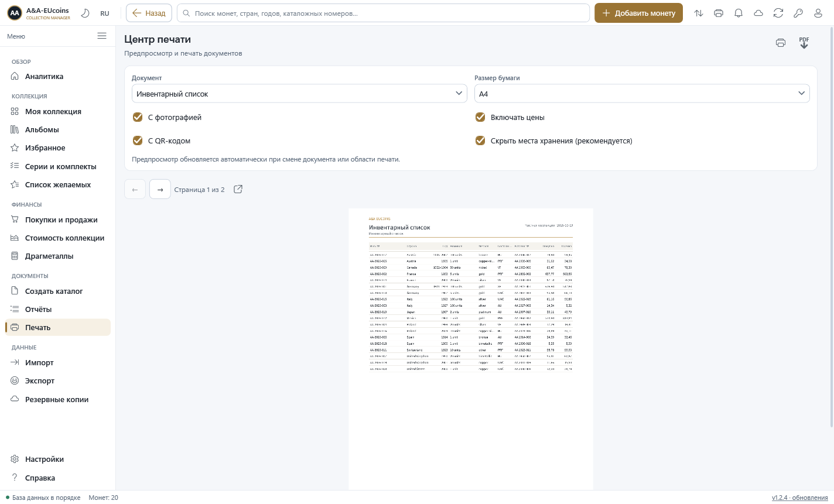Focus the coin search field
The image size is (834, 504).
tap(383, 13)
